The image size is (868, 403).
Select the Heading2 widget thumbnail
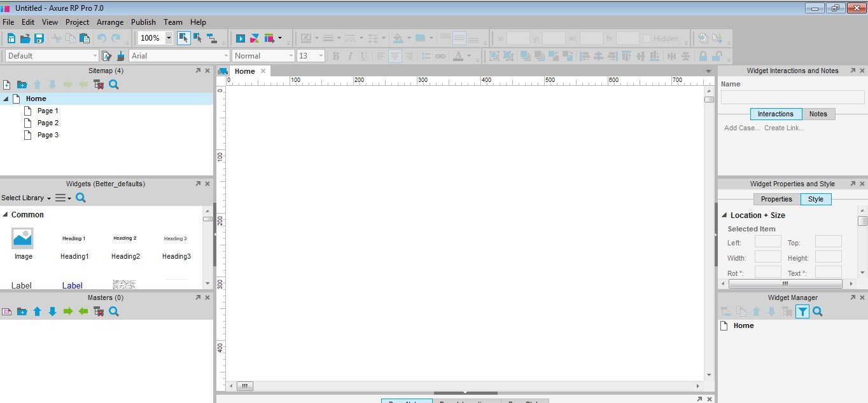point(125,238)
